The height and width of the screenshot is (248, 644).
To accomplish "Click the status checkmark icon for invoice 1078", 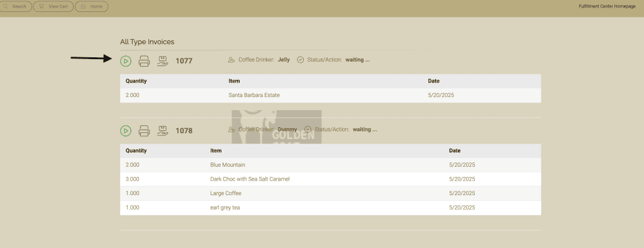I will 308,130.
